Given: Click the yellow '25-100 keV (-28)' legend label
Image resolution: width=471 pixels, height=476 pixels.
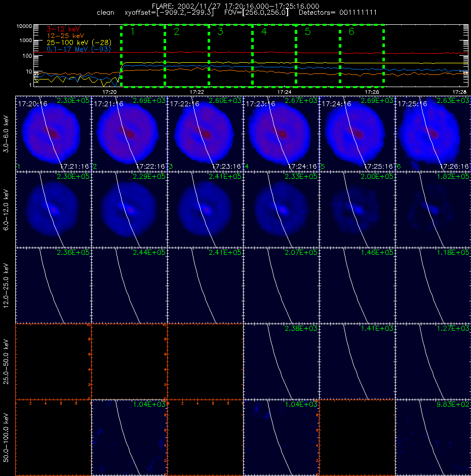Looking at the screenshot, I should 79,42.
